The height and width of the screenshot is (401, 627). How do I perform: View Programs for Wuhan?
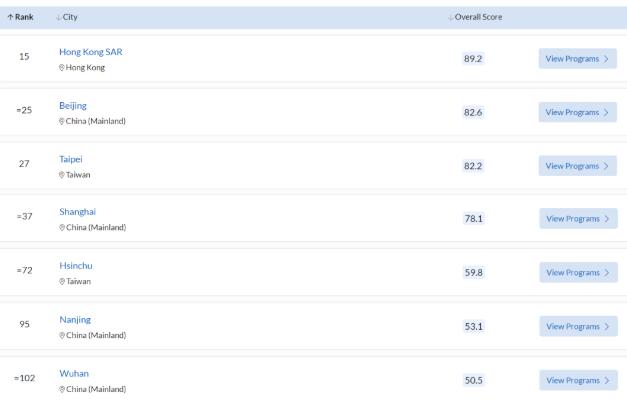pyautogui.click(x=577, y=380)
